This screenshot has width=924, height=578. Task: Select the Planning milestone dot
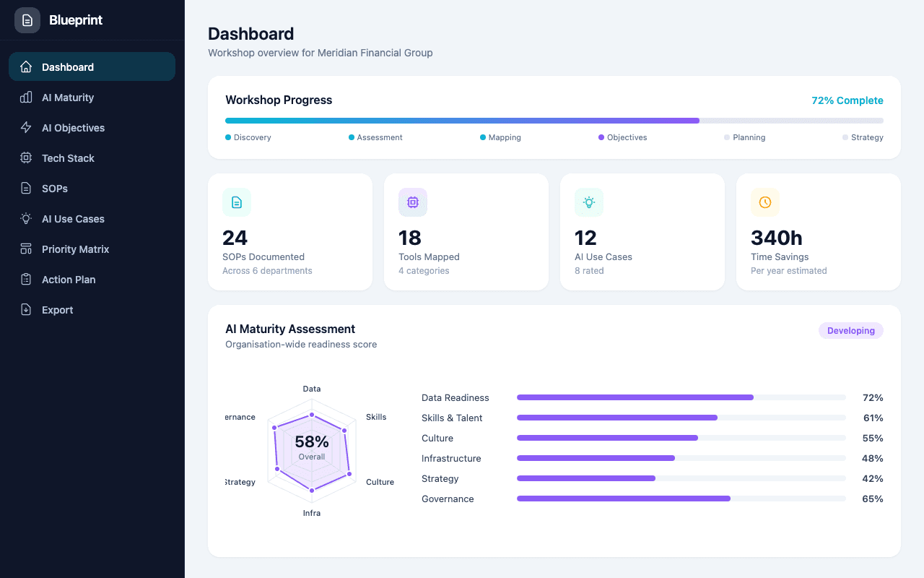point(726,137)
